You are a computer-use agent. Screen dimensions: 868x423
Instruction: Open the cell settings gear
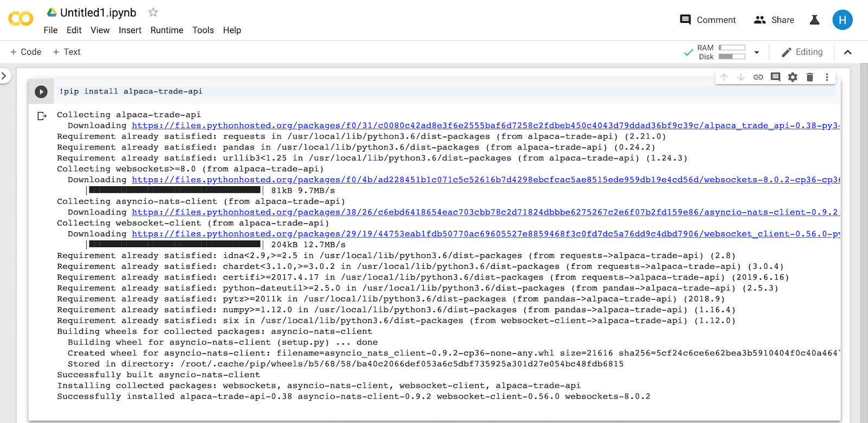[793, 77]
